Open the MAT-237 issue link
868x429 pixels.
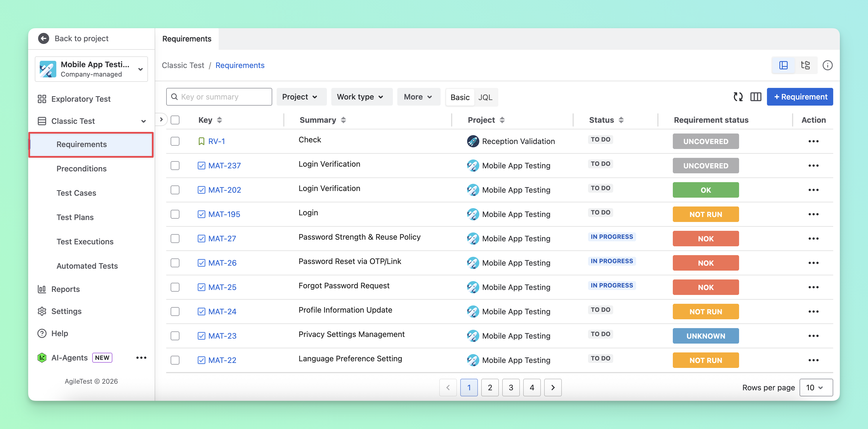(x=224, y=166)
